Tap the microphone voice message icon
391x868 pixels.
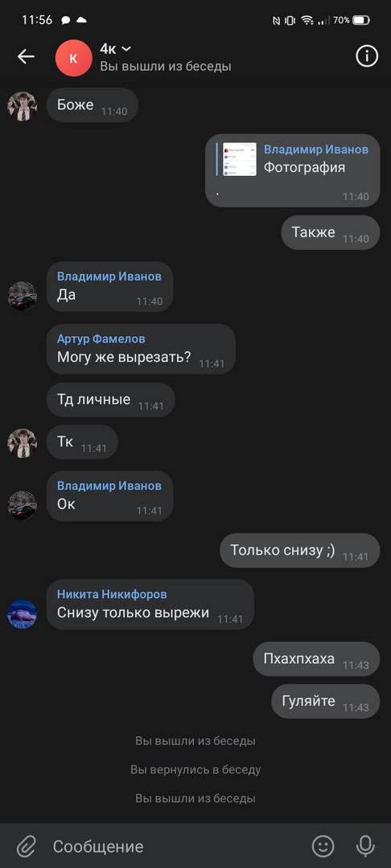365,845
